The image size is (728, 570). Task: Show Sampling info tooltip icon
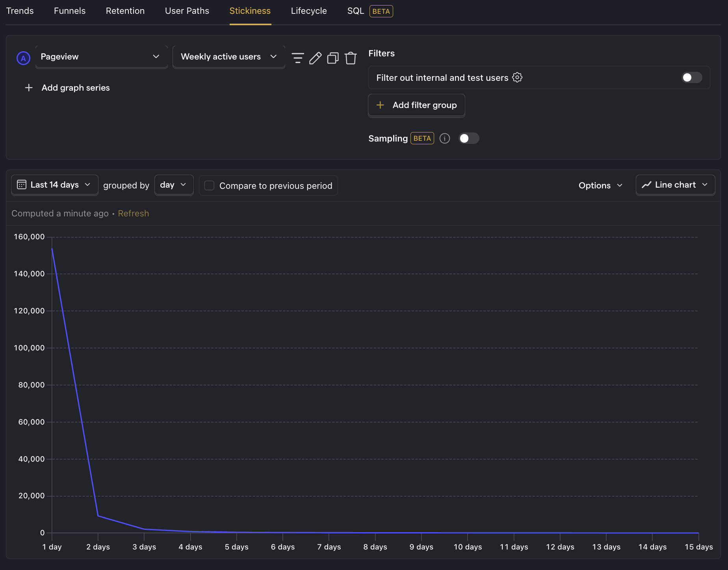click(445, 138)
